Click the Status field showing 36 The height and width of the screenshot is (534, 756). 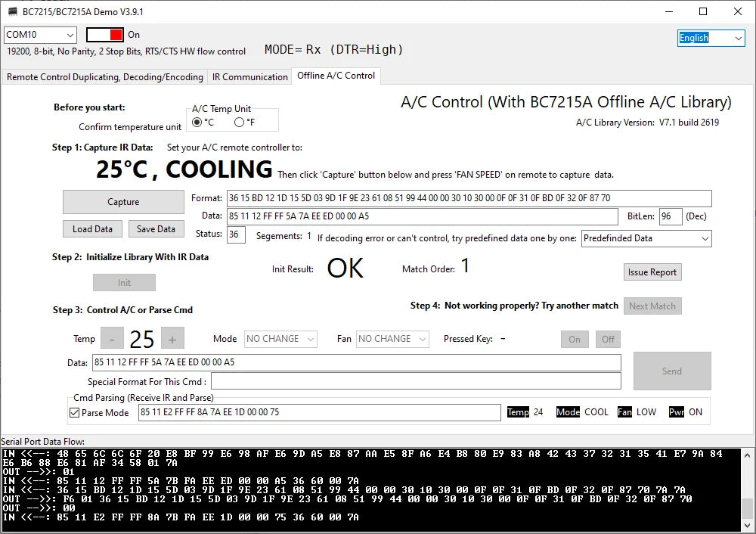click(x=236, y=235)
